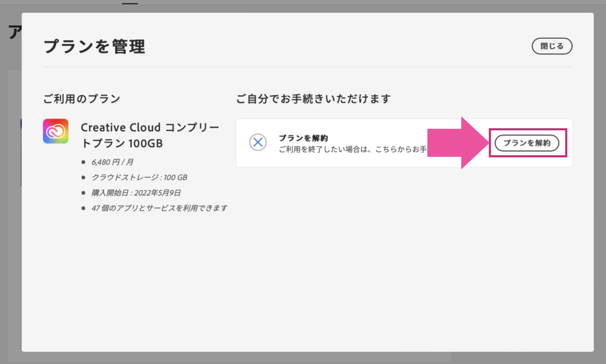Click the 6,480 円 / 月 price line

pos(112,162)
